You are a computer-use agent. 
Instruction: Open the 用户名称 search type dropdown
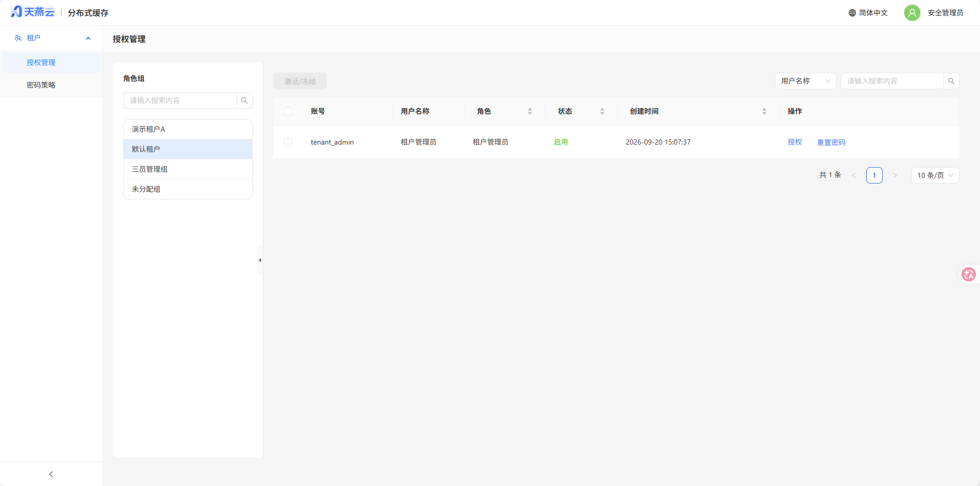click(x=806, y=81)
